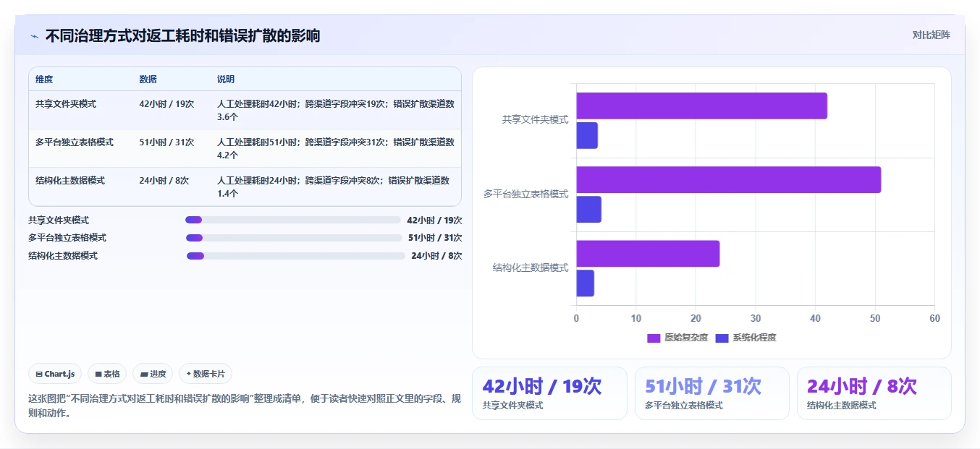Click the 多平台独立表格模式 chart axis label
This screenshot has width=980, height=449.
pos(526,194)
